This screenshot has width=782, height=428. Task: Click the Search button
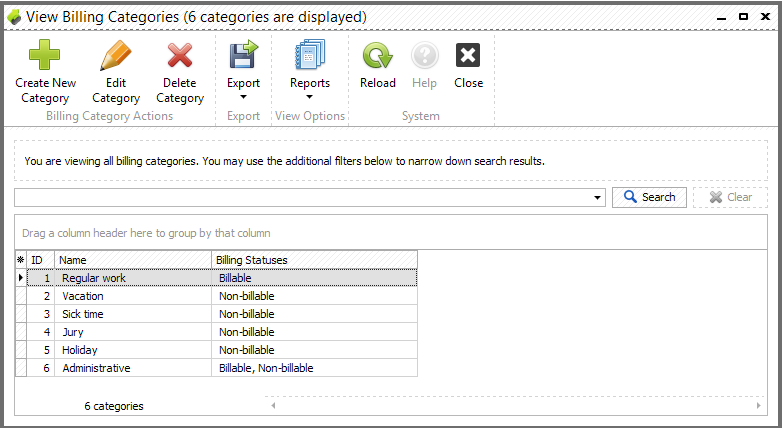pos(649,197)
